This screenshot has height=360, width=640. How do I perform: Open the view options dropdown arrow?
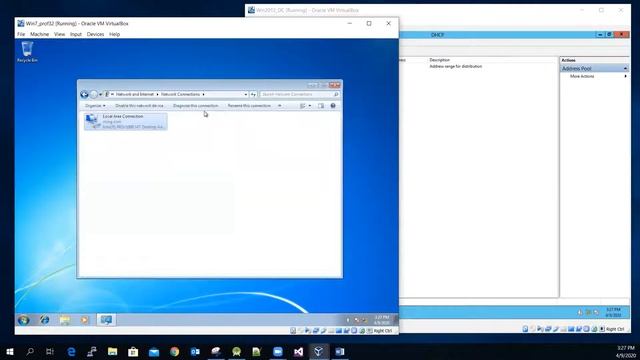(x=310, y=106)
